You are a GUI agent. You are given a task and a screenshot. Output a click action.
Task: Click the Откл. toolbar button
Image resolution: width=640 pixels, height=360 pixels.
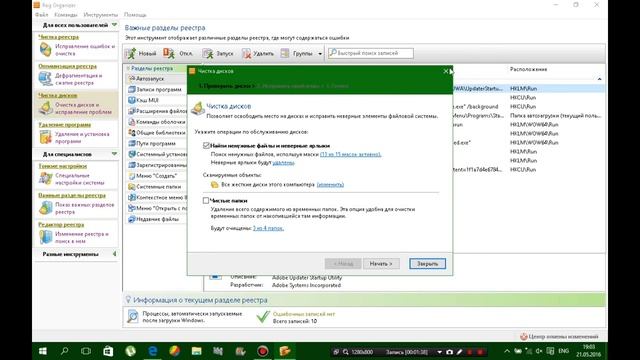coord(178,53)
